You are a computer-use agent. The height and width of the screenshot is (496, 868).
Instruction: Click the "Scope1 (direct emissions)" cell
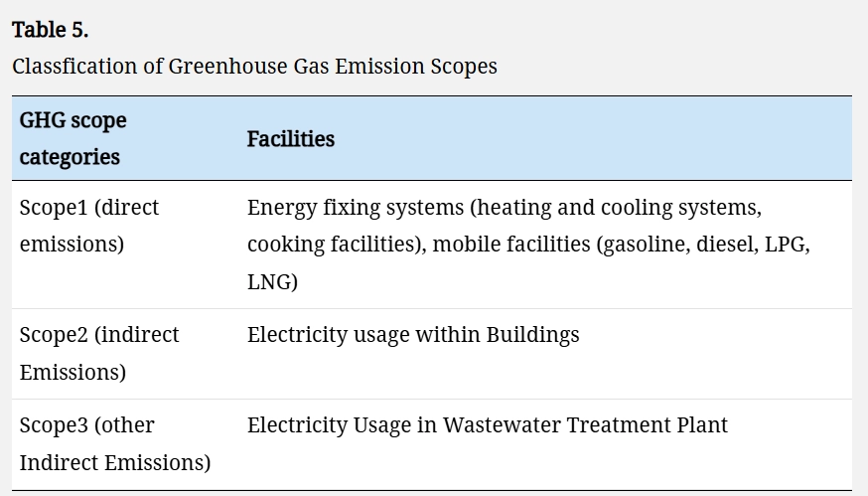click(x=88, y=226)
